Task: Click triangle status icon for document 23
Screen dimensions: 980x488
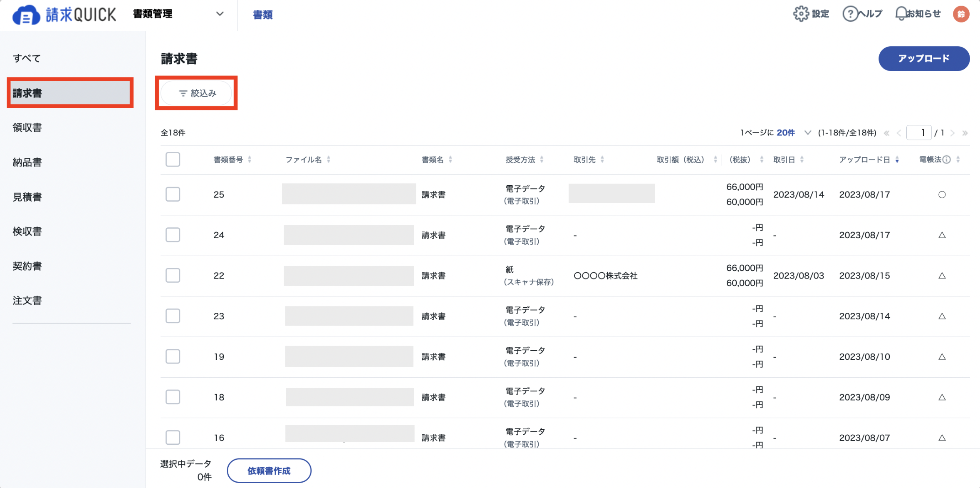Action: coord(942,316)
